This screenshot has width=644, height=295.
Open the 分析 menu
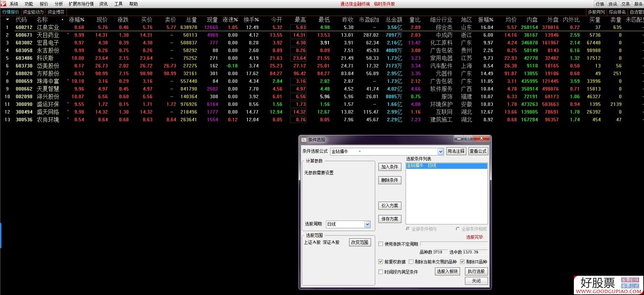pos(59,4)
